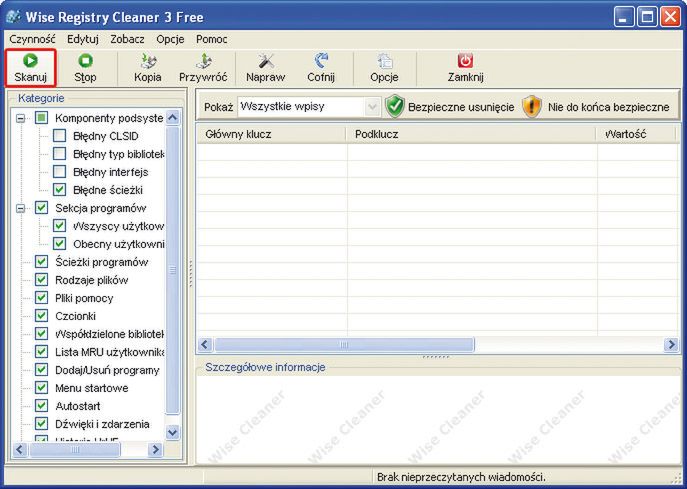Open the Opcje toolbar icon
The width and height of the screenshot is (687, 489).
(x=384, y=61)
